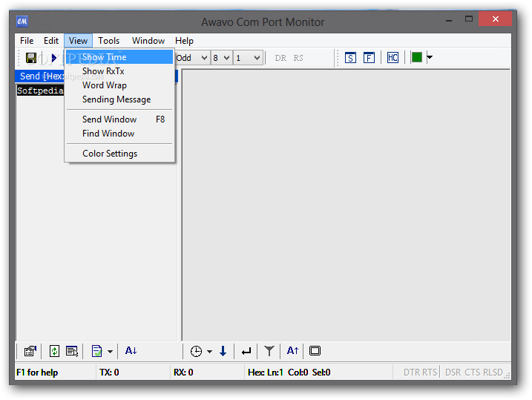Click the window frame icon in bottom toolbar
This screenshot has height=400, width=532.
(x=315, y=351)
